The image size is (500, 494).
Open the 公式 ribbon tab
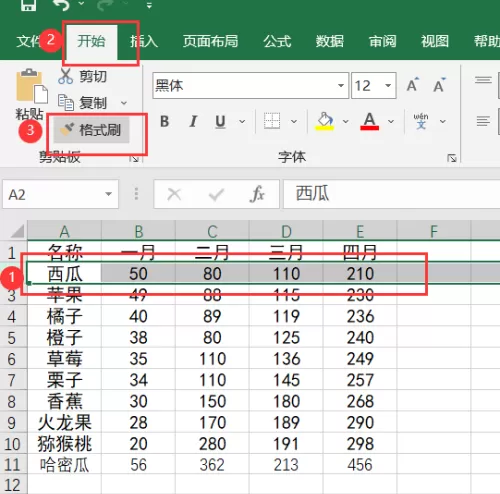coord(277,41)
